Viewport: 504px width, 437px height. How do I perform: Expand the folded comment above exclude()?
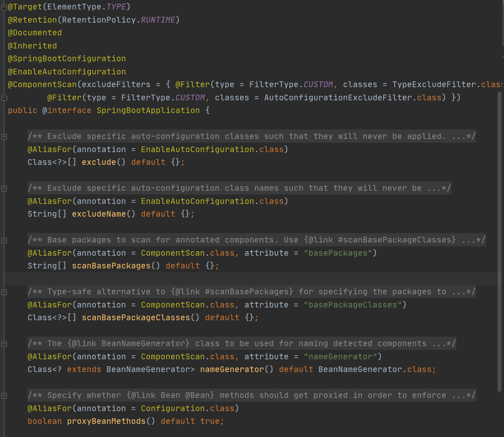coord(4,136)
